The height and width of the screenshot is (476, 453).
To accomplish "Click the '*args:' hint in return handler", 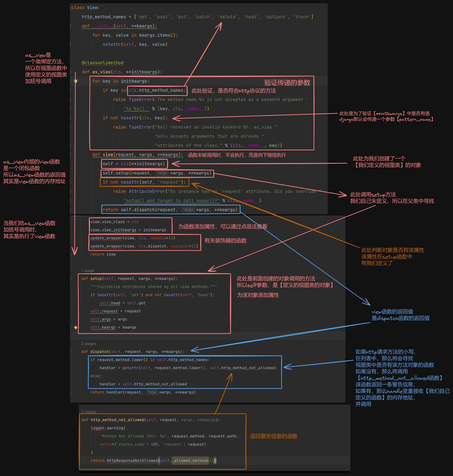I will tap(152, 392).
